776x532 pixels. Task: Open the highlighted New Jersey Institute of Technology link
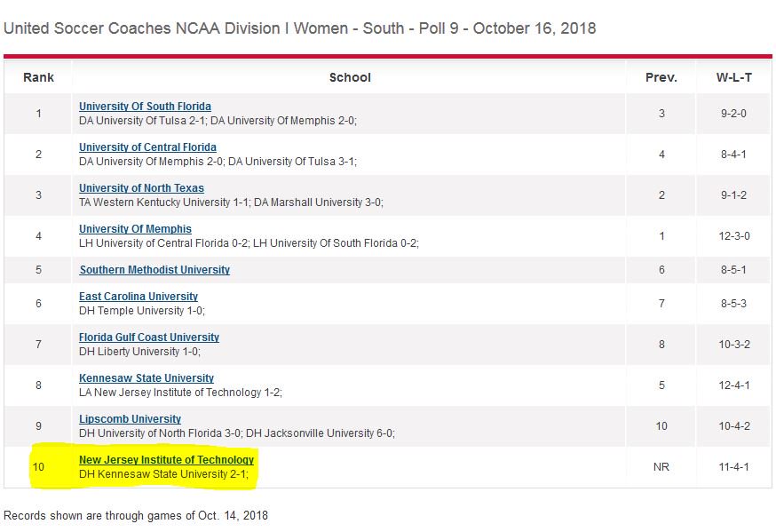click(x=165, y=459)
